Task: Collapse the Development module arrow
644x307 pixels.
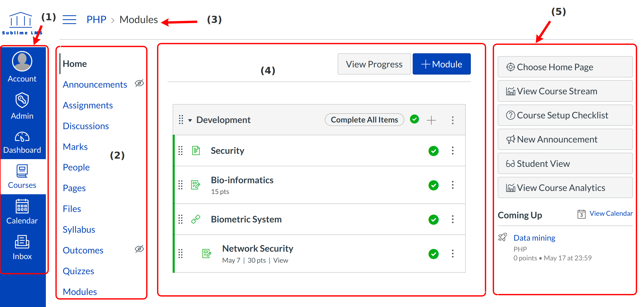Action: click(x=190, y=120)
